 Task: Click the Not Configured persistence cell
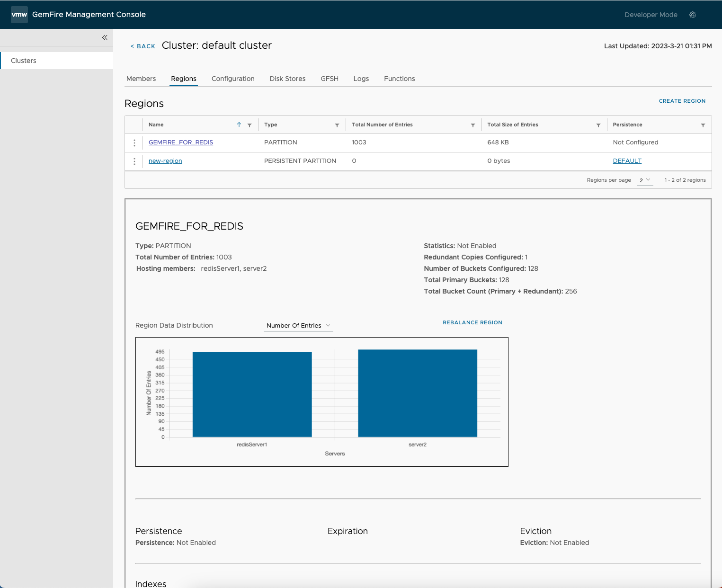tap(635, 143)
